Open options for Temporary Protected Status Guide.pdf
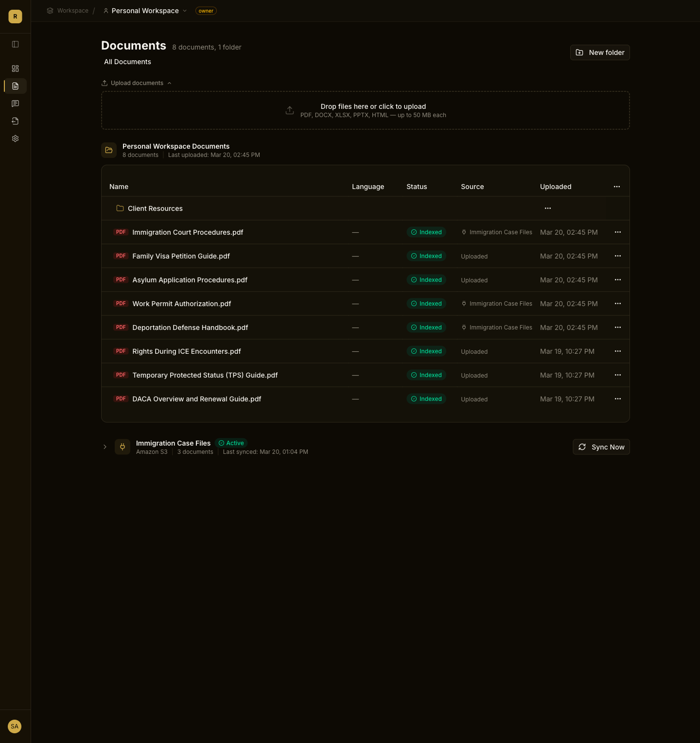Viewport: 700px width, 743px height. coord(618,375)
